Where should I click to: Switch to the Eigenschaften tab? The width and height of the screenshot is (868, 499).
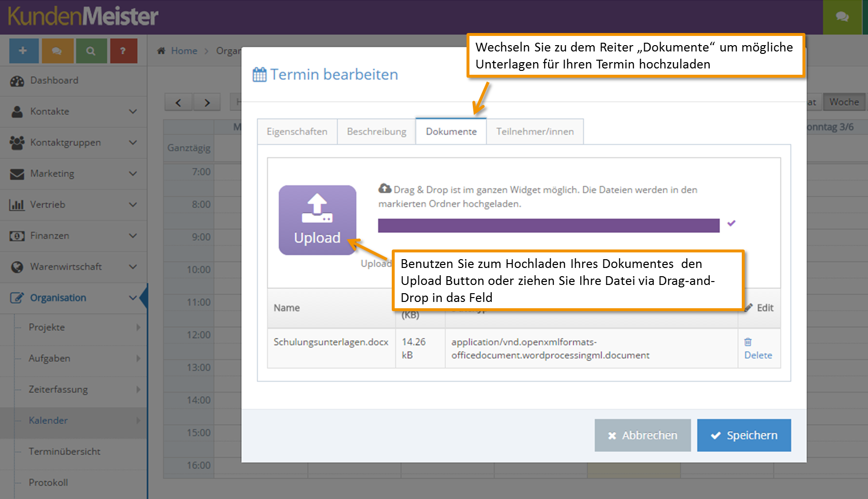(x=297, y=132)
